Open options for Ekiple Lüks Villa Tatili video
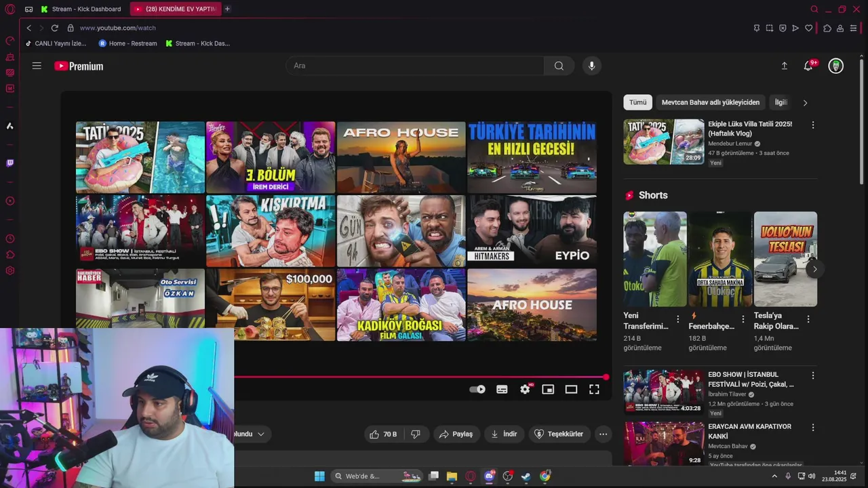Image resolution: width=868 pixels, height=488 pixels. [812, 125]
